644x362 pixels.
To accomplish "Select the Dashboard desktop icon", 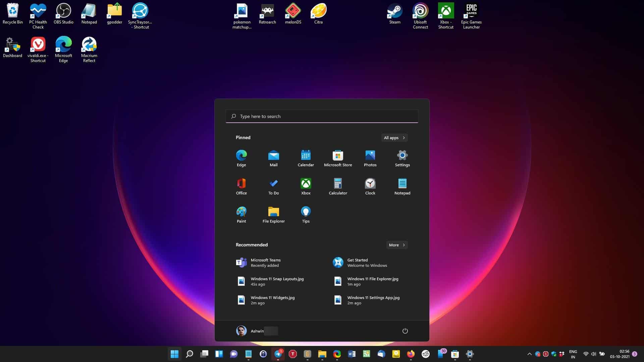I will pos(12,47).
